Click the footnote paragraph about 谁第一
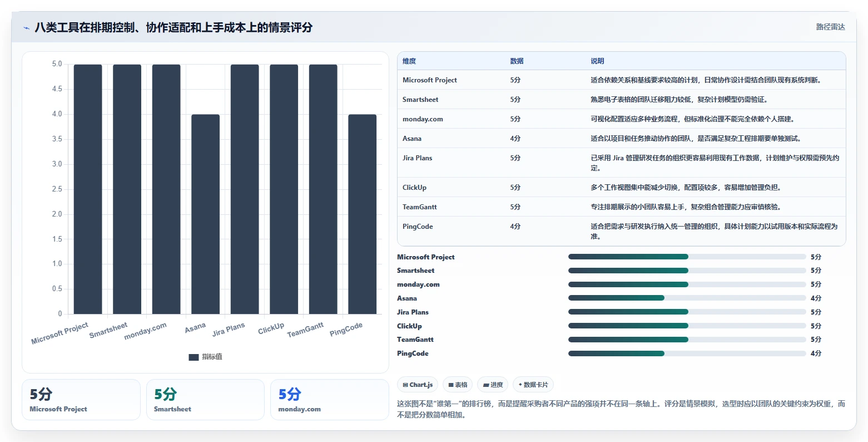 pyautogui.click(x=621, y=409)
